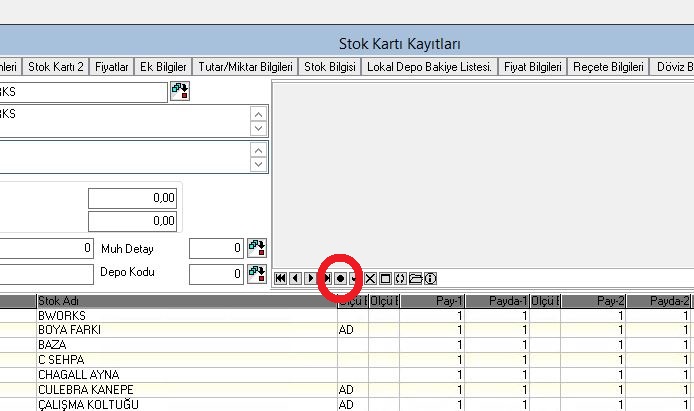The image size is (694, 411).
Task: Switch to the Fiyatlar tab
Action: [x=111, y=67]
